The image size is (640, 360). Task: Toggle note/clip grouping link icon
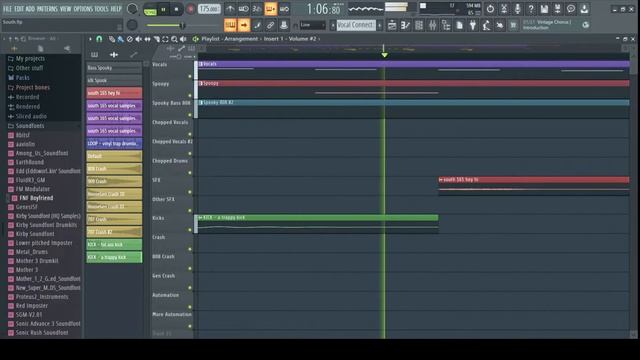[x=271, y=25]
